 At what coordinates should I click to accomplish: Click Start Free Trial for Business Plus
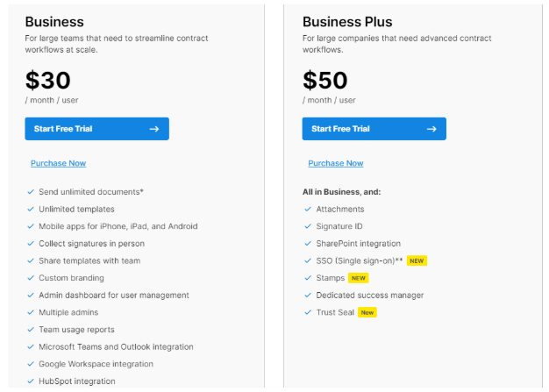374,129
